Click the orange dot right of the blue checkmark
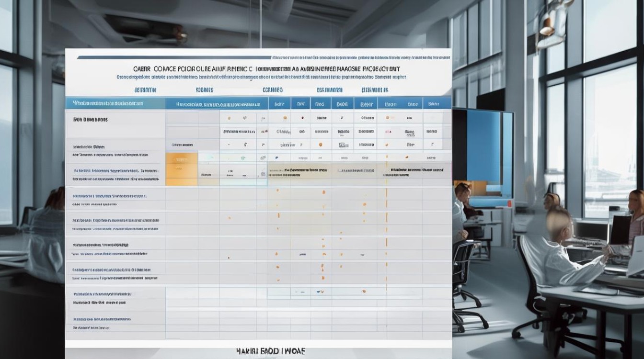This screenshot has height=359, width=644. [363, 291]
